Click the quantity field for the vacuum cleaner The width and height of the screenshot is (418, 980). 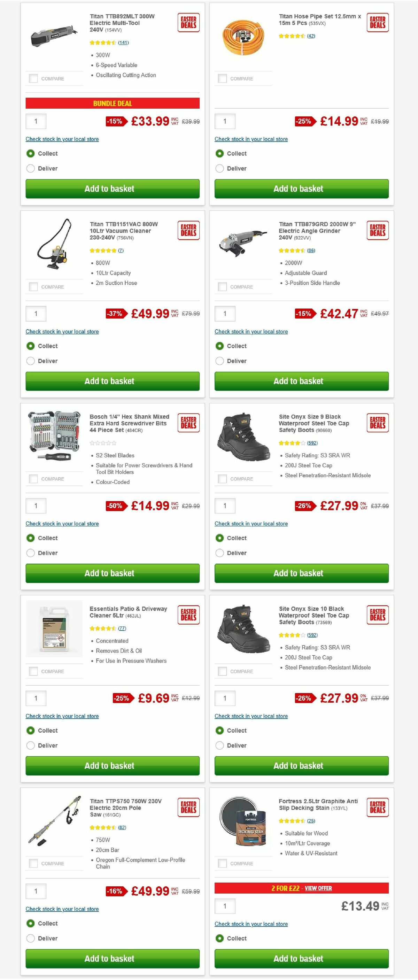[36, 314]
